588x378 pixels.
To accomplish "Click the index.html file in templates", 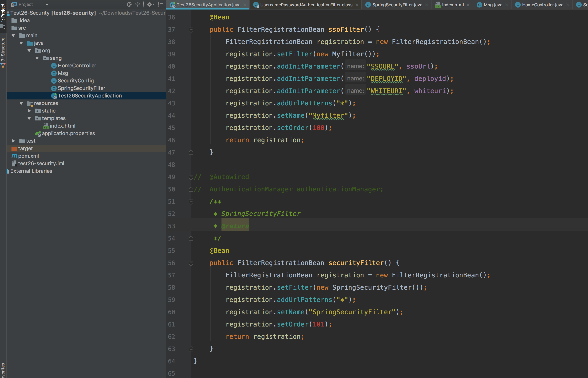I will tap(62, 126).
